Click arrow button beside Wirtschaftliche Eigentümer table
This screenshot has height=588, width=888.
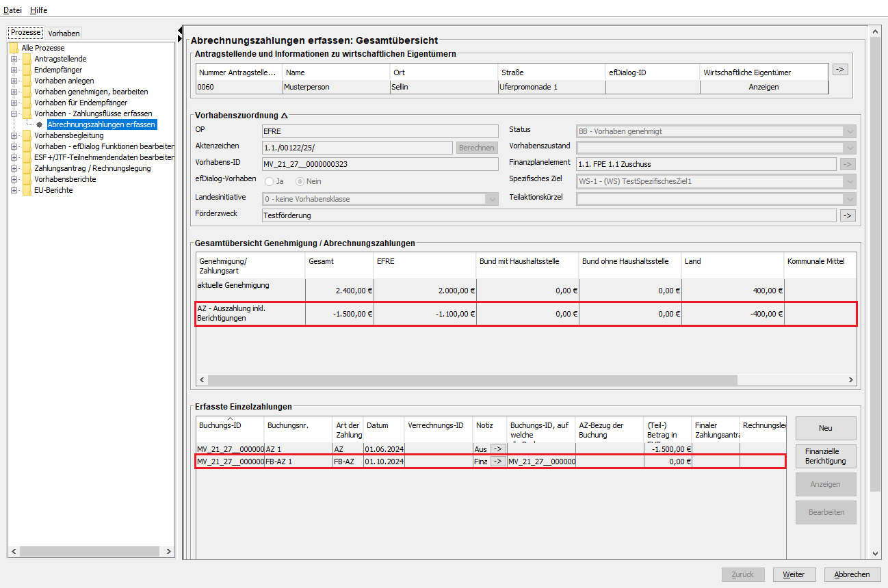point(840,69)
